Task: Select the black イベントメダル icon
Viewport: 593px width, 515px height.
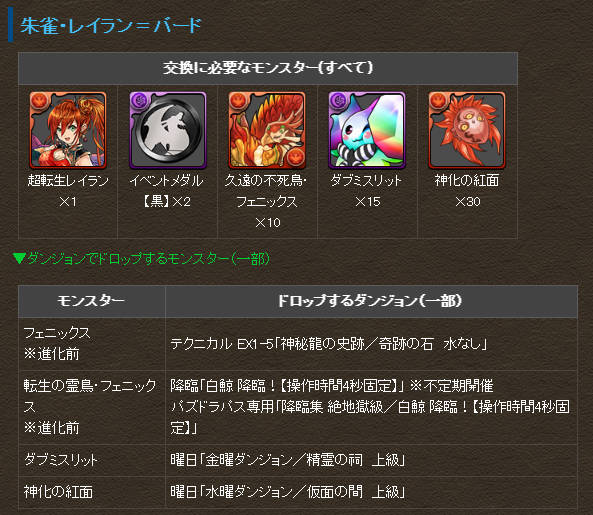Action: [168, 130]
